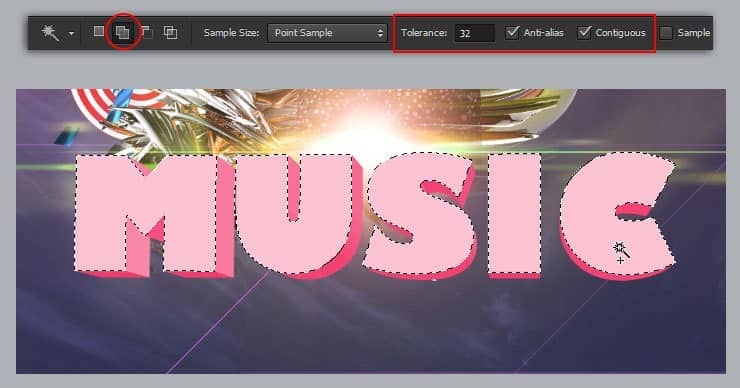Screen dimensions: 740x388
Task: Click the Tolerance label
Action: 424,33
